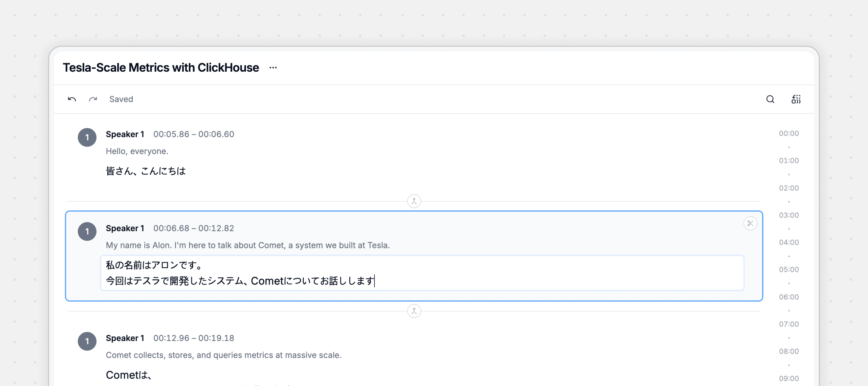Click the find-and-replace icon beside search
Viewport: 868px width, 386px height.
(x=796, y=99)
